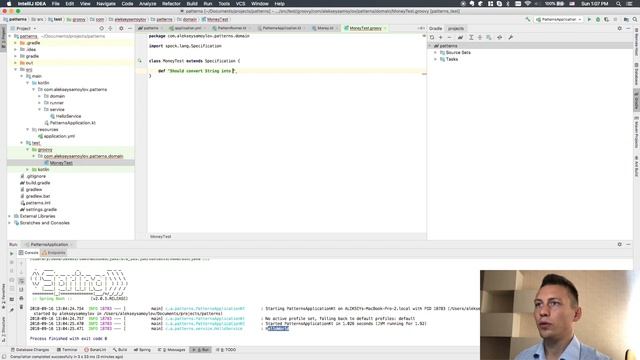Expand all icon in Gradle toolbar
The width and height of the screenshot is (640, 360).
471,37
